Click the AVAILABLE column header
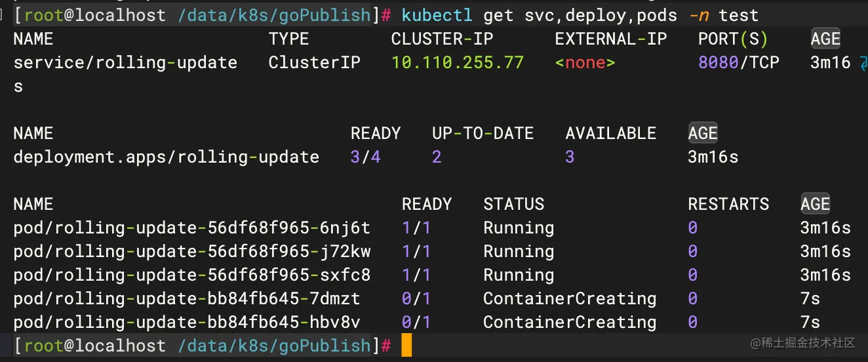This screenshot has width=868, height=362. point(611,133)
